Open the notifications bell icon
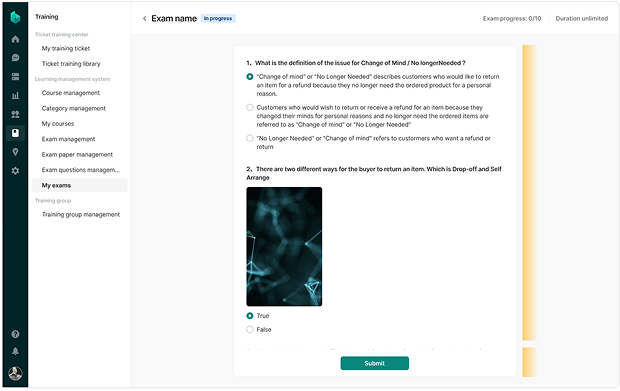 coord(15,351)
